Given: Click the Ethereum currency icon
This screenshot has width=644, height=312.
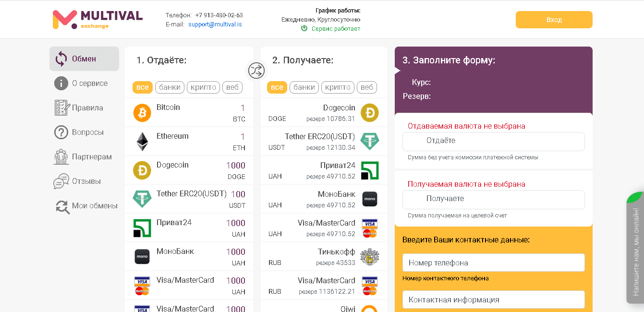Looking at the screenshot, I should point(142,141).
